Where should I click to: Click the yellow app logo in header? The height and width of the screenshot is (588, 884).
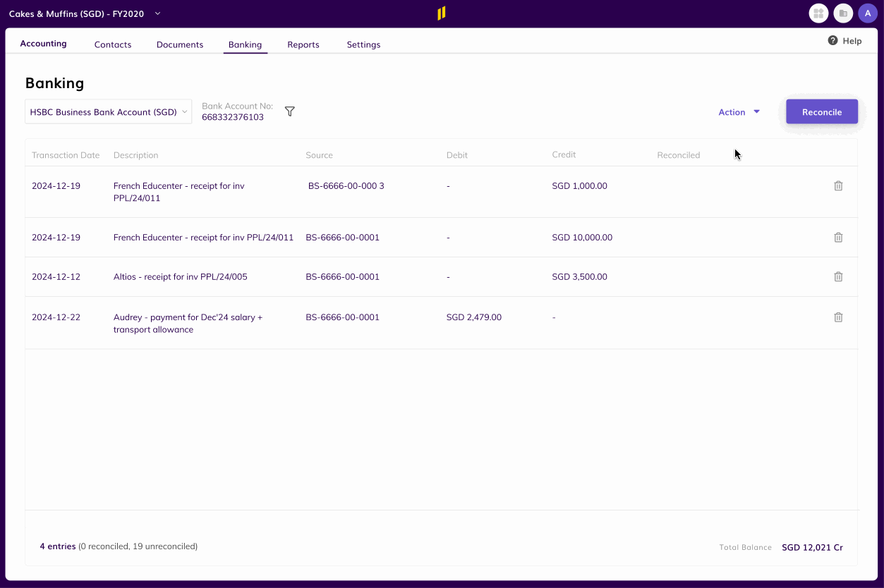[x=442, y=12]
